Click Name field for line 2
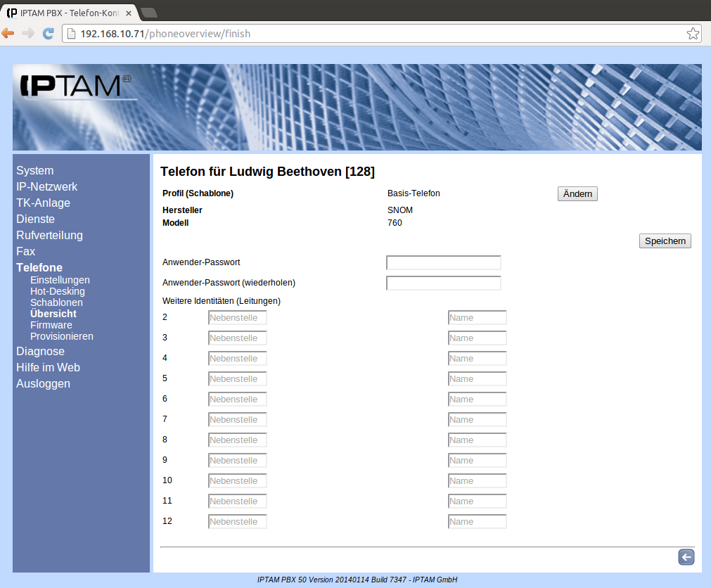 tap(477, 317)
